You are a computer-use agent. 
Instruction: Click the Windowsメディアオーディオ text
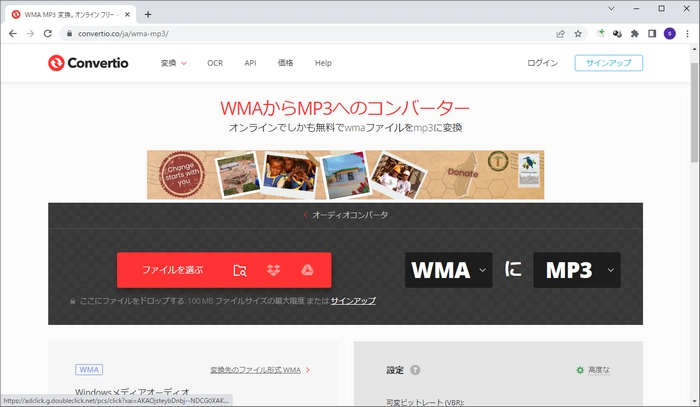coord(132,393)
